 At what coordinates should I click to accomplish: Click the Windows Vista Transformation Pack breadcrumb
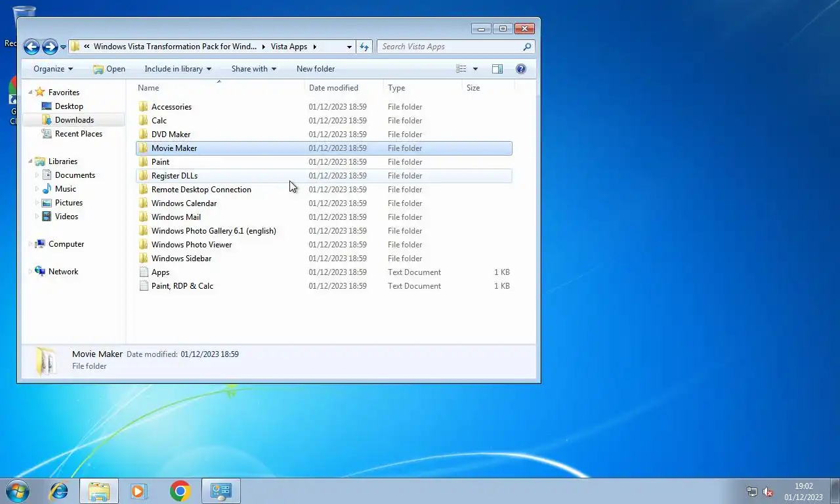(x=175, y=47)
